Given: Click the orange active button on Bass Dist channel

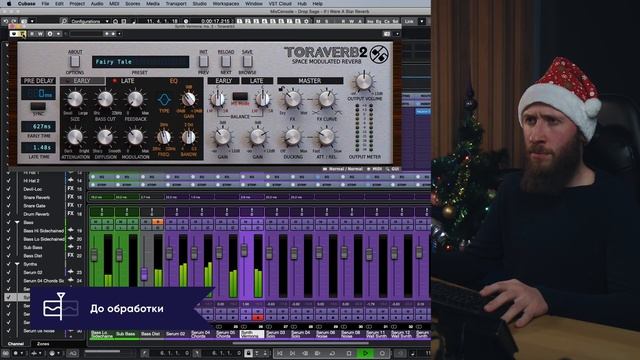Looking at the screenshot, I should coord(158,222).
